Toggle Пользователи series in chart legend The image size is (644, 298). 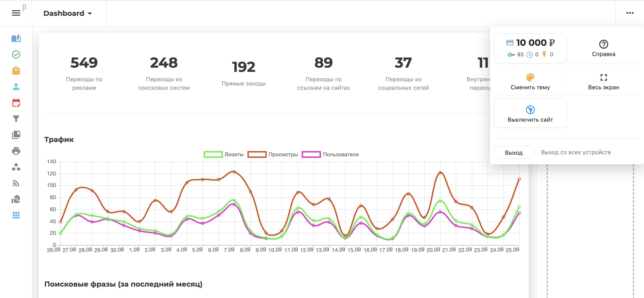pos(330,154)
